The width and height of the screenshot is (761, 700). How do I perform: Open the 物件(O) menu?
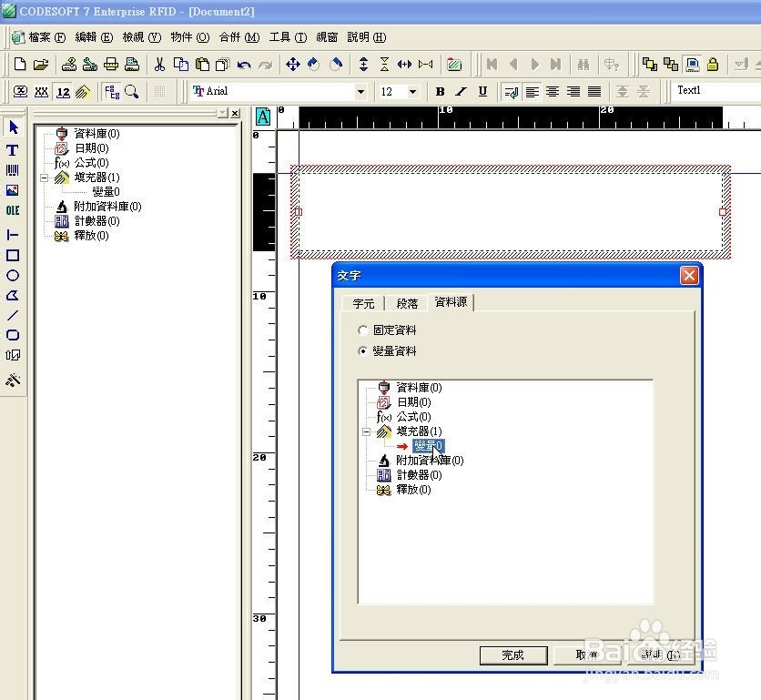[x=189, y=37]
